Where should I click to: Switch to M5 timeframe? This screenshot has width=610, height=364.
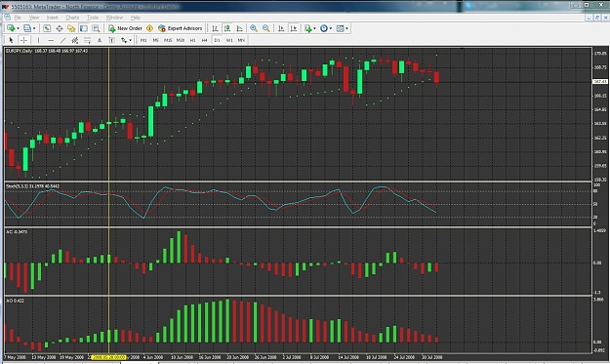click(155, 40)
